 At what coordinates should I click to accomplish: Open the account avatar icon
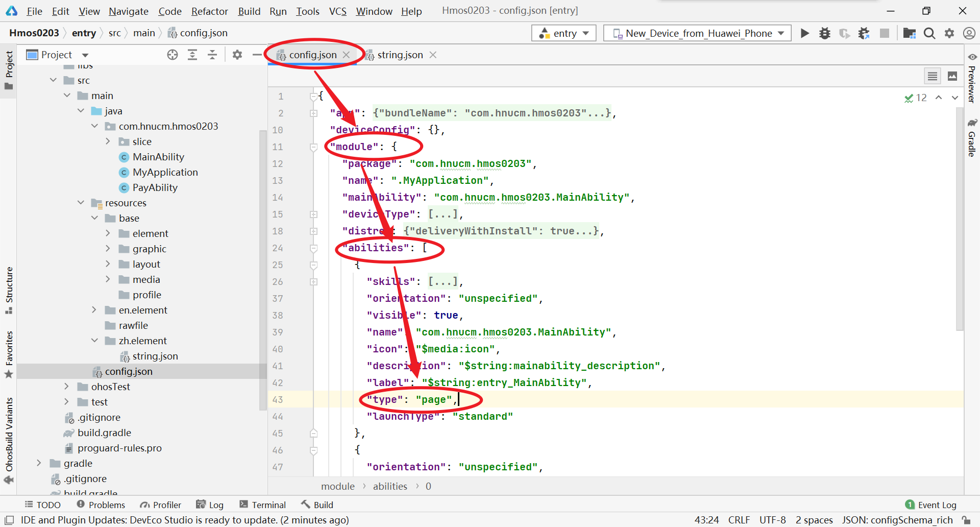click(x=969, y=33)
